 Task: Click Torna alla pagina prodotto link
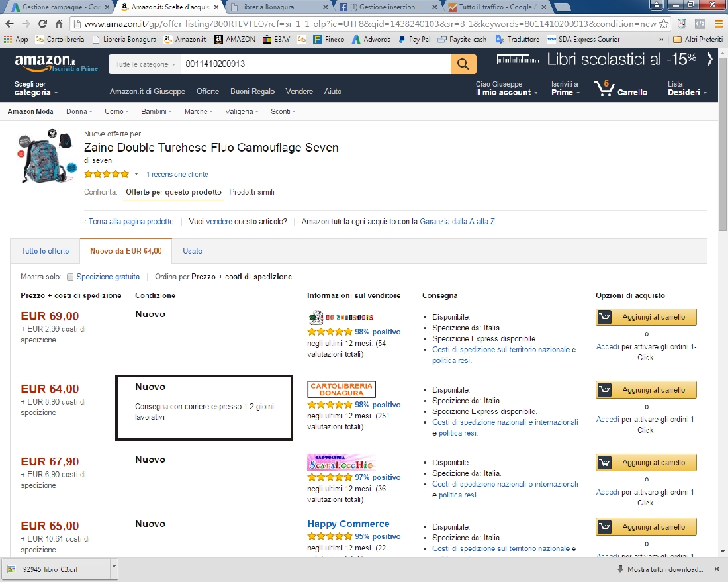[x=131, y=222]
